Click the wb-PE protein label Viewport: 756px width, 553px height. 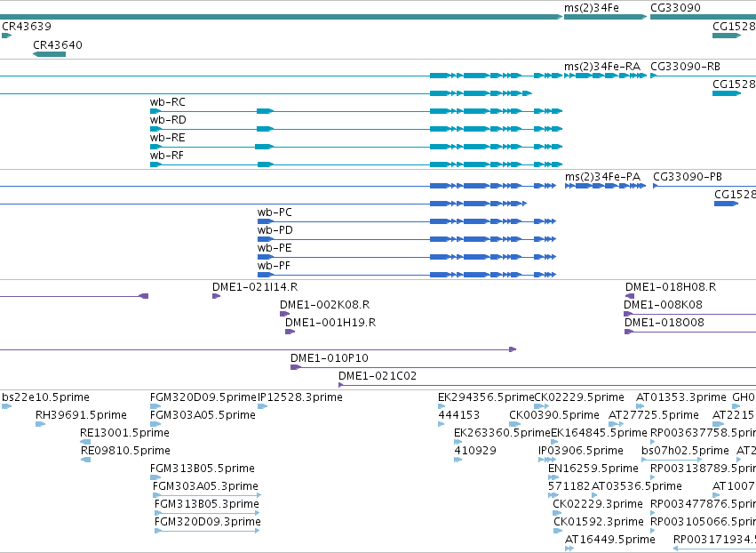[x=275, y=248]
